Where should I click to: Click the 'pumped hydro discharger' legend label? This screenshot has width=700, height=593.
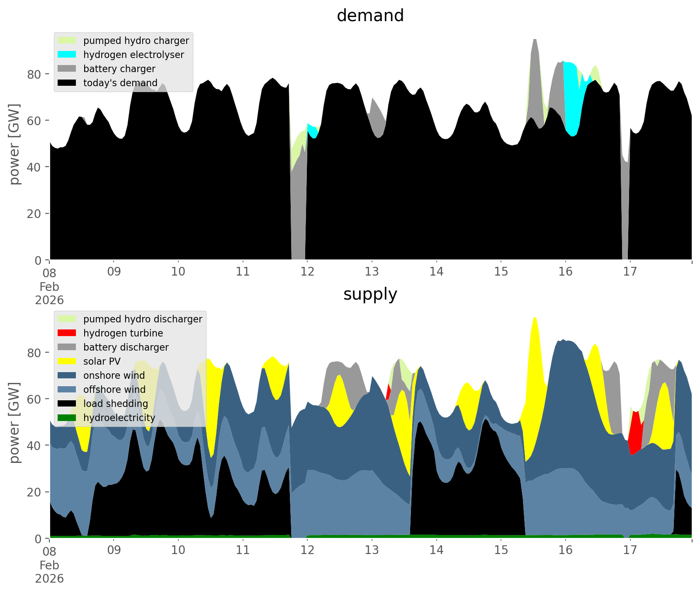point(143,319)
